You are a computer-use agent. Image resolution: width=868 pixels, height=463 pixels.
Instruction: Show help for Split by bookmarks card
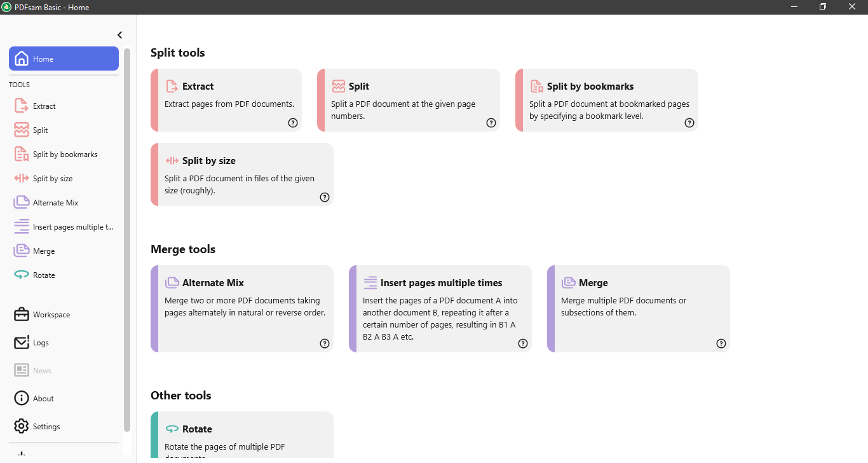tap(689, 123)
